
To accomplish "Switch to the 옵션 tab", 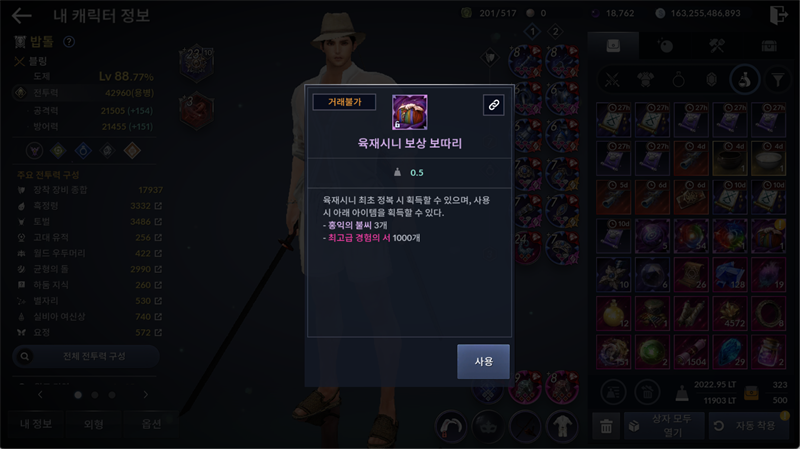I will [x=151, y=424].
